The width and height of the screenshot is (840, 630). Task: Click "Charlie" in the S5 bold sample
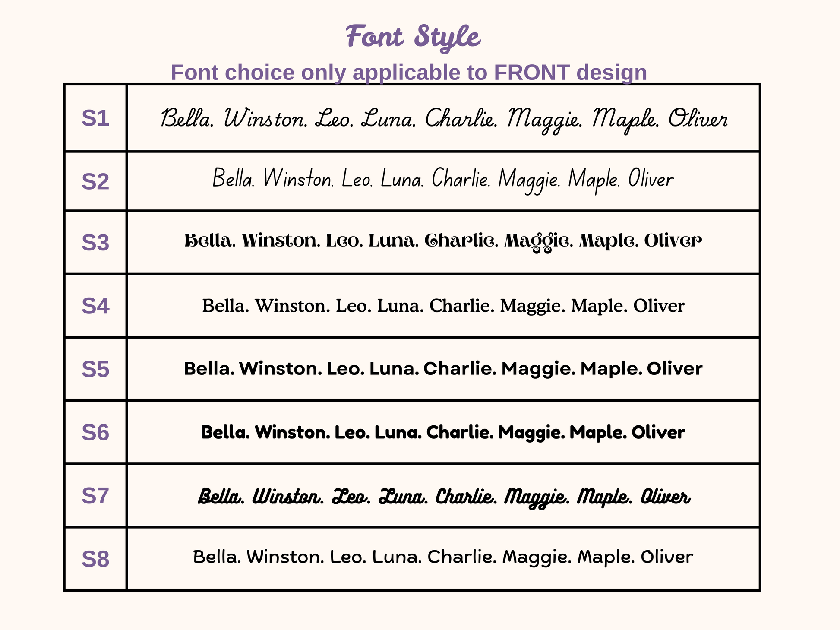(459, 369)
